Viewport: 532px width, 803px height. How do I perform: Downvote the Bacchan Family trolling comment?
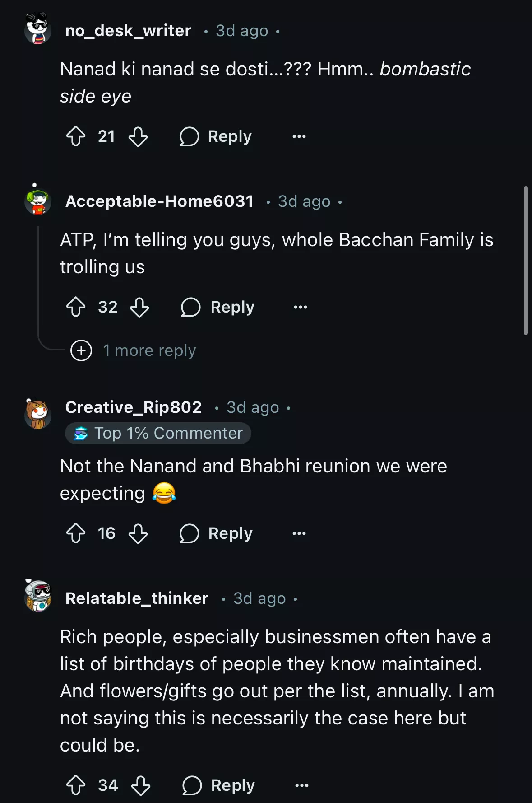[x=139, y=307]
